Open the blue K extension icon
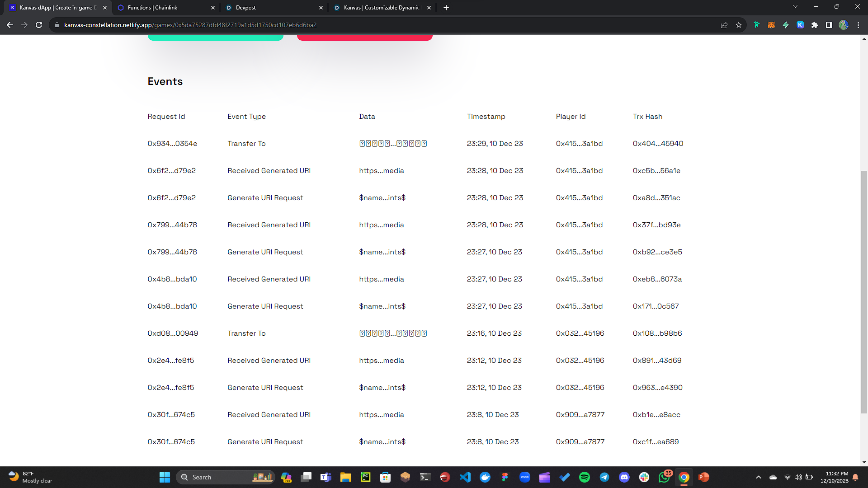 pyautogui.click(x=800, y=25)
